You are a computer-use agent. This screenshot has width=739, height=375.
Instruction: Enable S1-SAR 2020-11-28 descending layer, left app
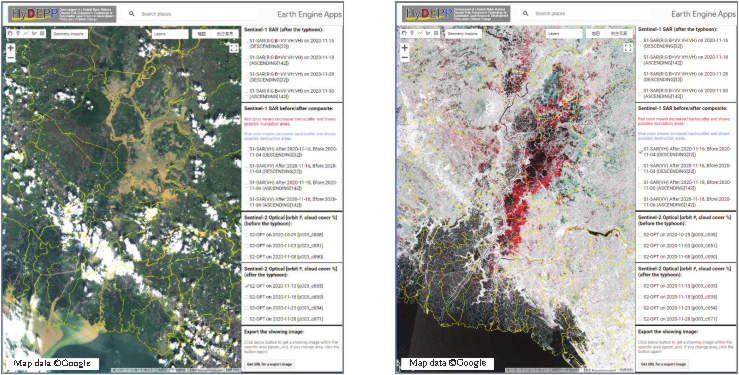pos(246,77)
